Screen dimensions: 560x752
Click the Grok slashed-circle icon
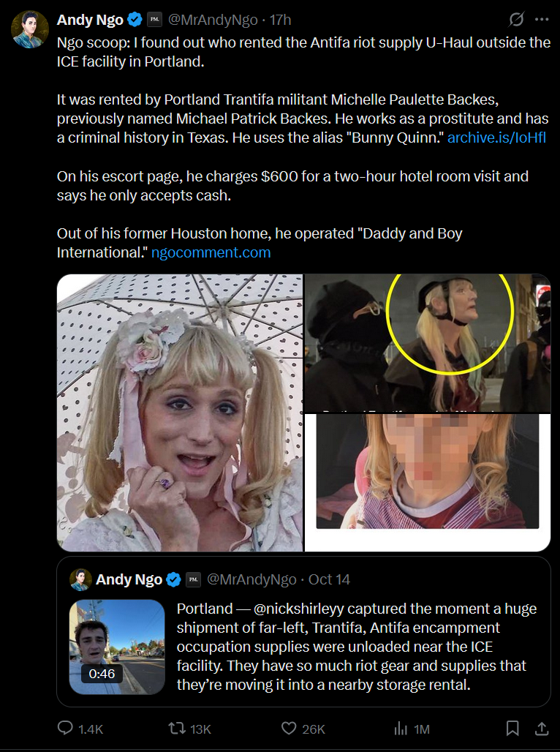click(516, 19)
